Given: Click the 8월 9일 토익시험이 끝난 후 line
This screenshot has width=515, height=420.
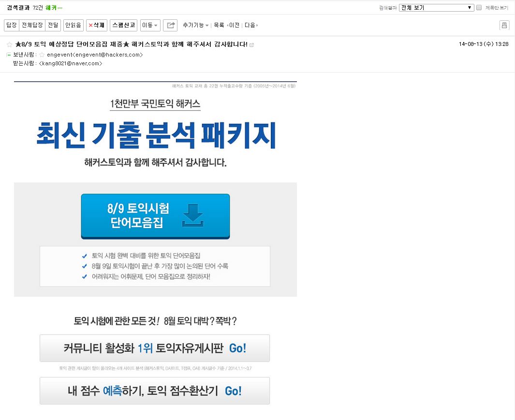Looking at the screenshot, I should 160,266.
